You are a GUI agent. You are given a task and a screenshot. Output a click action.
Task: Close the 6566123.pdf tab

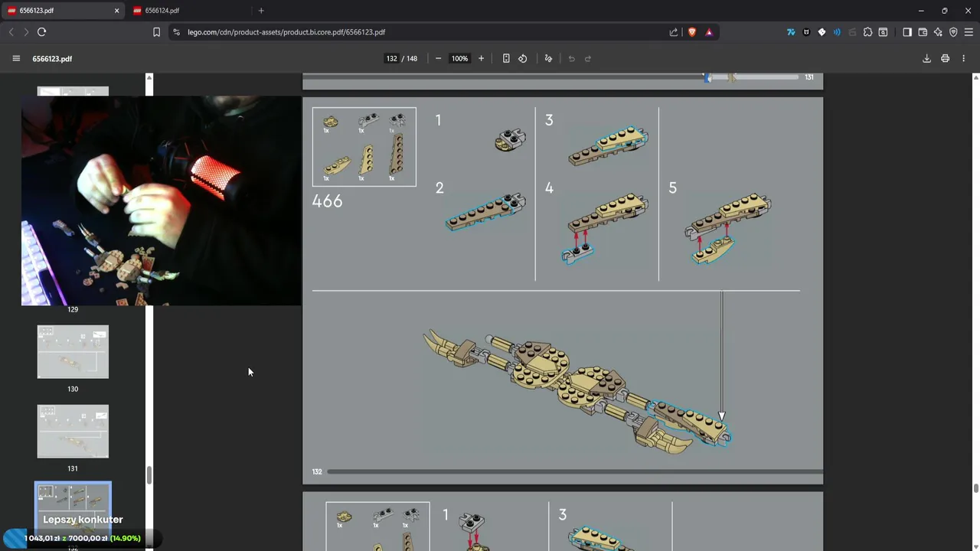click(x=116, y=11)
